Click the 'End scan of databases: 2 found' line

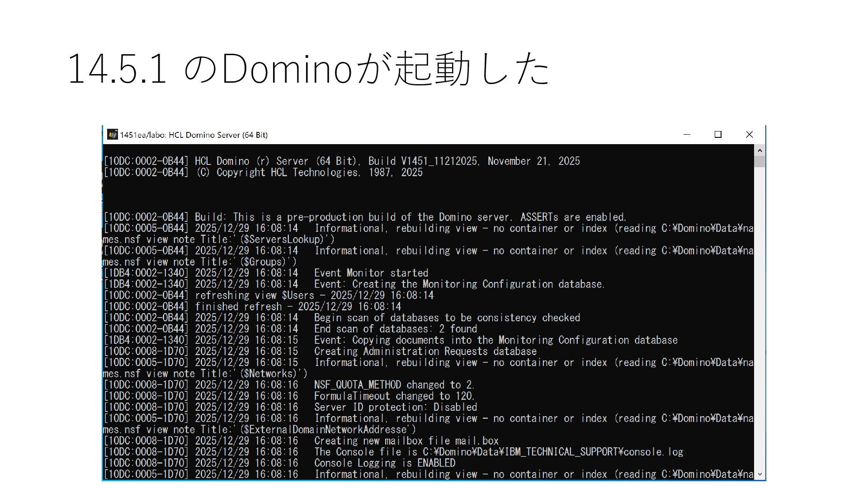click(395, 329)
